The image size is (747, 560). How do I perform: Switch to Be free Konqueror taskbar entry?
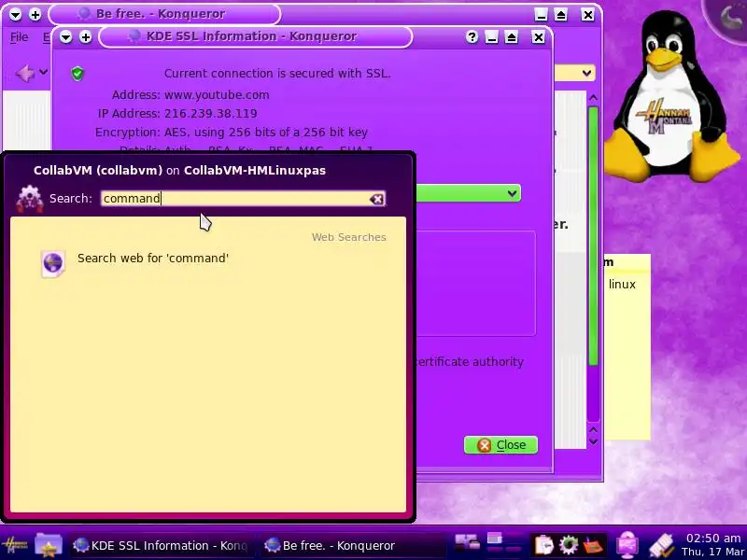pos(353,545)
